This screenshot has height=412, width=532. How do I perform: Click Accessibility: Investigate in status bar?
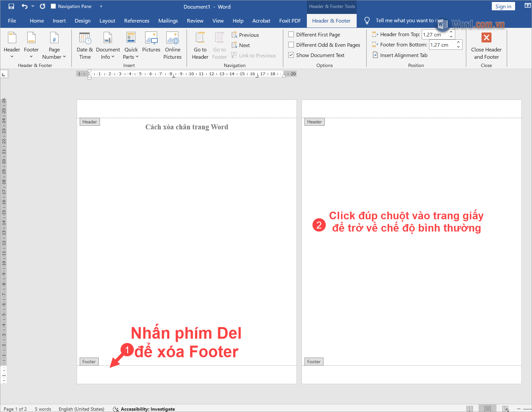(x=144, y=409)
